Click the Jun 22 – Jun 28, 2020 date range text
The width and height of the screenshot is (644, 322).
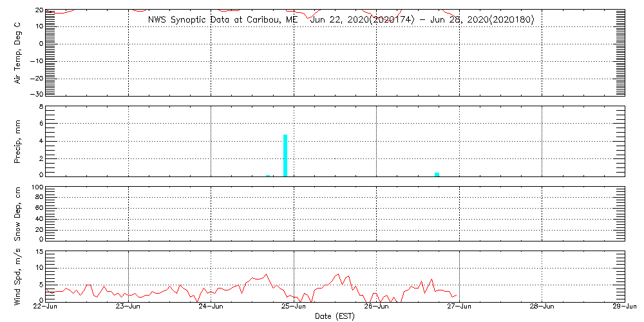tap(422, 20)
